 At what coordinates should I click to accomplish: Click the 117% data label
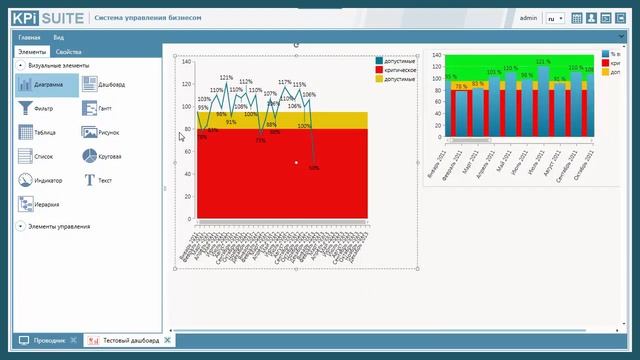[x=284, y=82]
